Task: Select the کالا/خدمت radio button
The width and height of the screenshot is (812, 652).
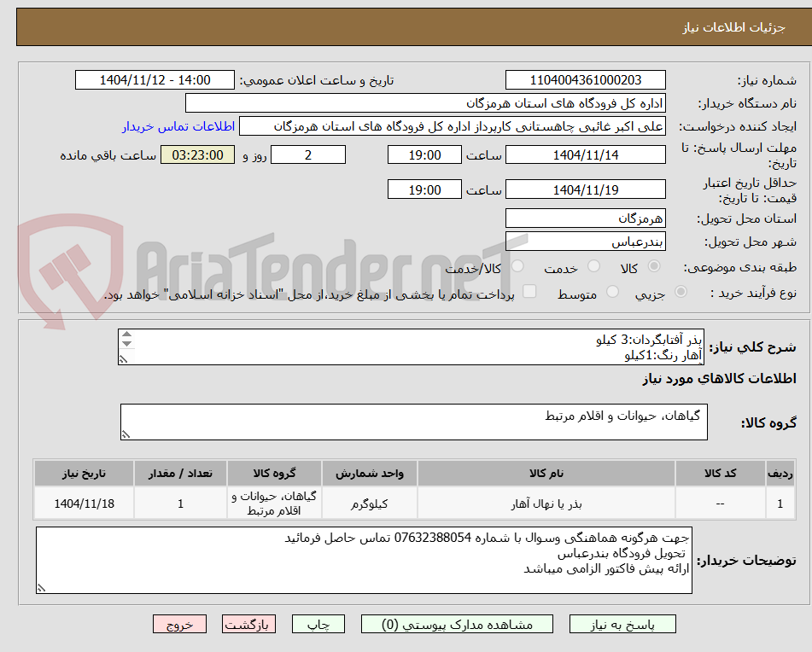Action: click(x=517, y=266)
